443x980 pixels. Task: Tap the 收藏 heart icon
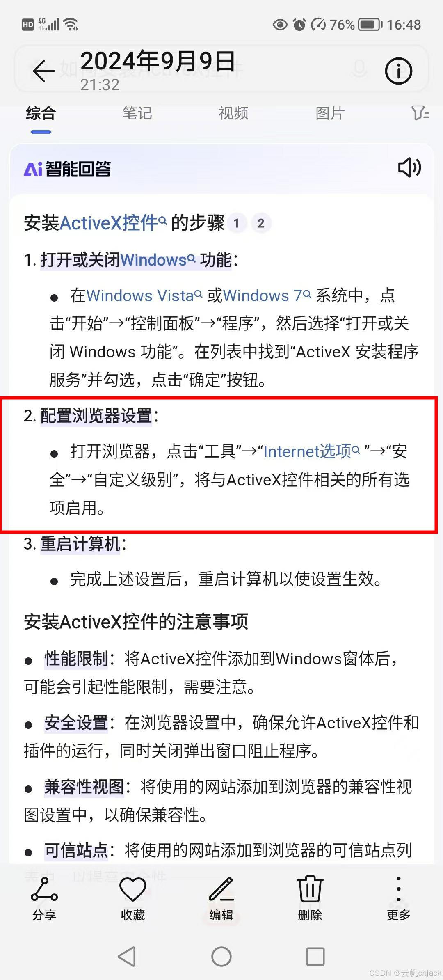[132, 899]
